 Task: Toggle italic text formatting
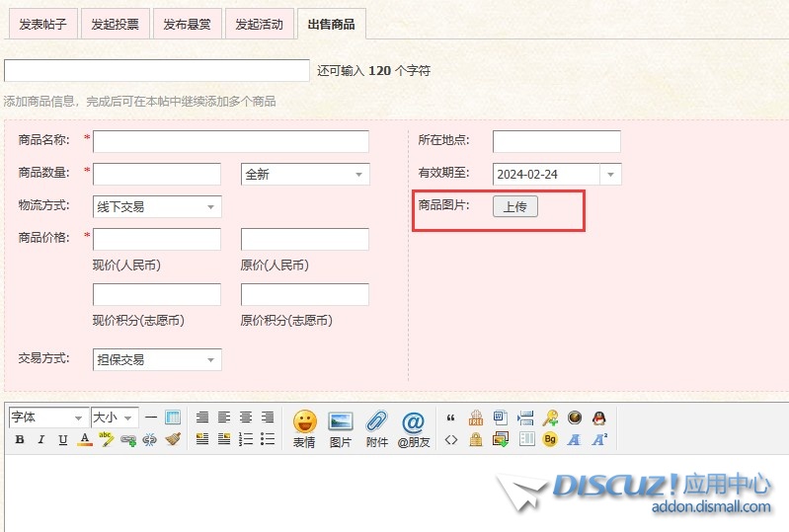tap(41, 439)
